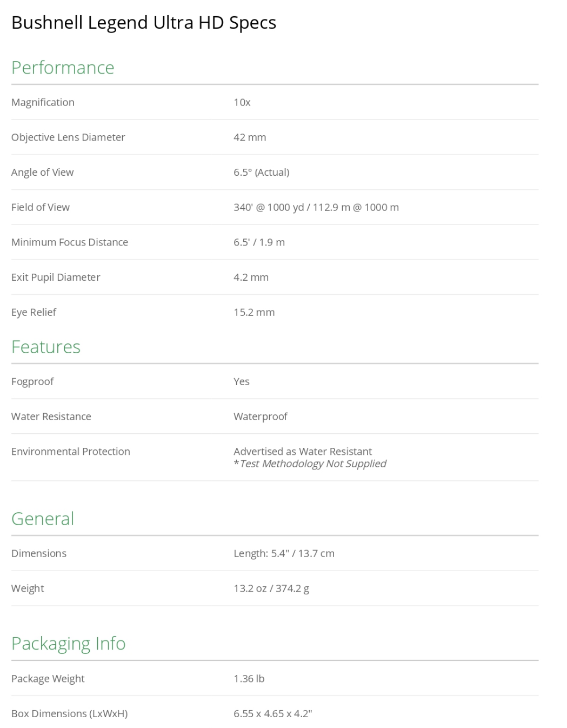Viewport: 567px width, 728px height.
Task: Click the Bushnell Legend Ultra HD Specs title
Action: (144, 23)
